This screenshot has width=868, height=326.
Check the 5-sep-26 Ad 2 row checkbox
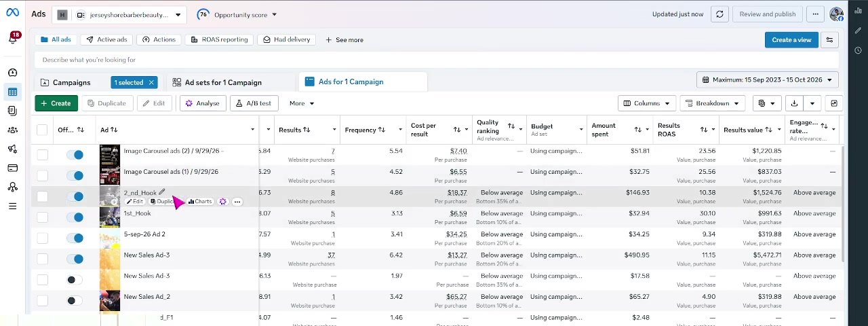tap(42, 238)
